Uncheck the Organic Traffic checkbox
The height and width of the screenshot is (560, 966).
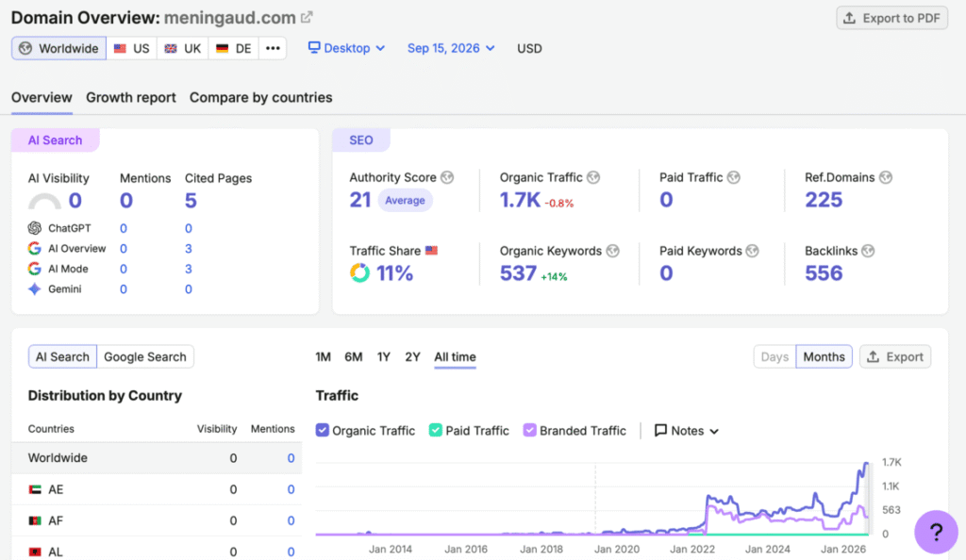pyautogui.click(x=323, y=430)
